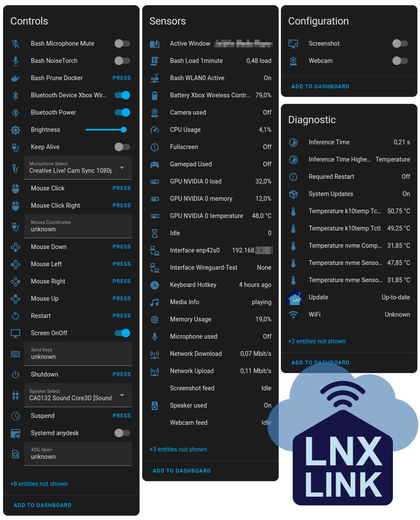
Task: Click the GPU NVIDIA 0 temperature icon
Action: point(155,216)
